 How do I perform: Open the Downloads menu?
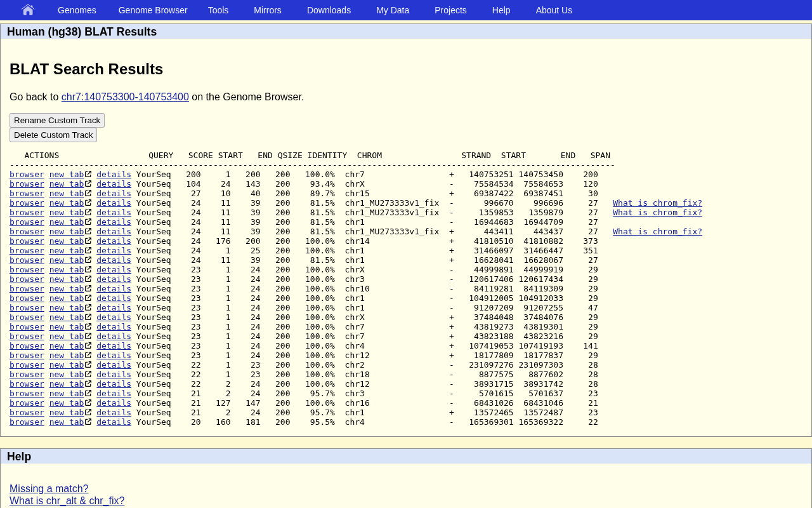point(329,10)
